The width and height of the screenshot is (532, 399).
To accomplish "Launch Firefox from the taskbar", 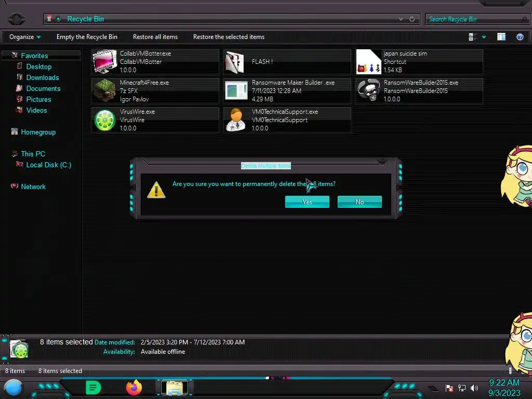I will (134, 388).
